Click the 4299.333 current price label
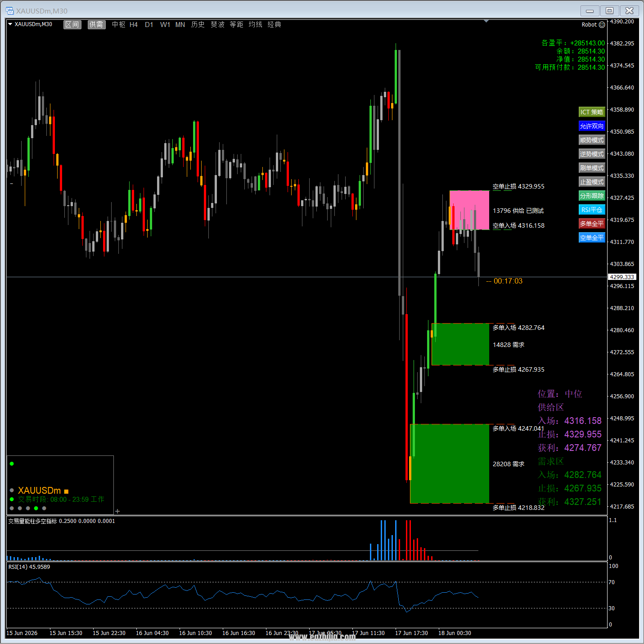 click(622, 277)
